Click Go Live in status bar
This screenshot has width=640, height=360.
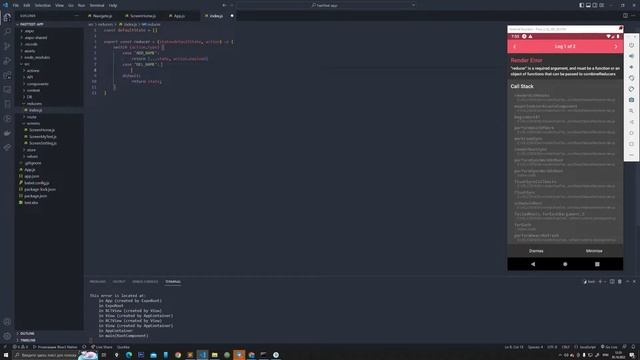click(609, 347)
